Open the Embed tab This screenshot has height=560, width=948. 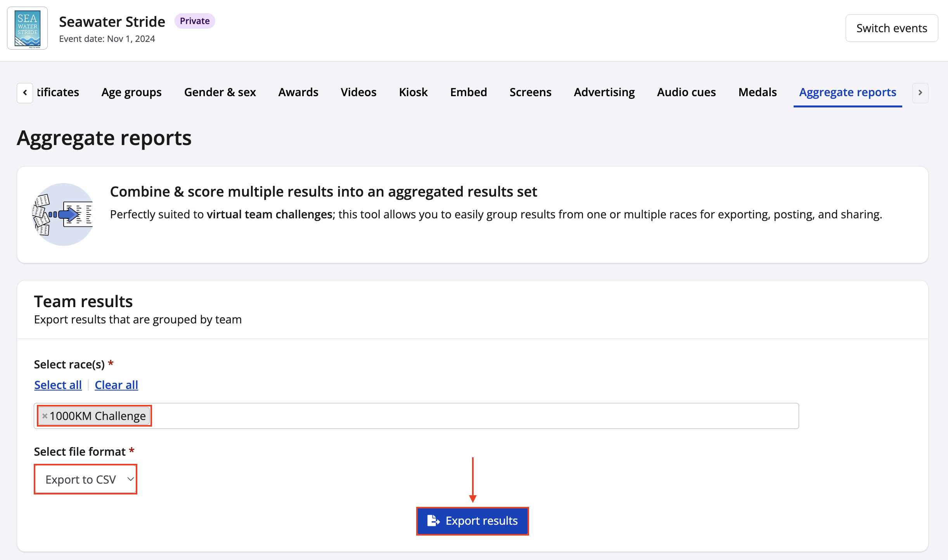click(x=468, y=92)
